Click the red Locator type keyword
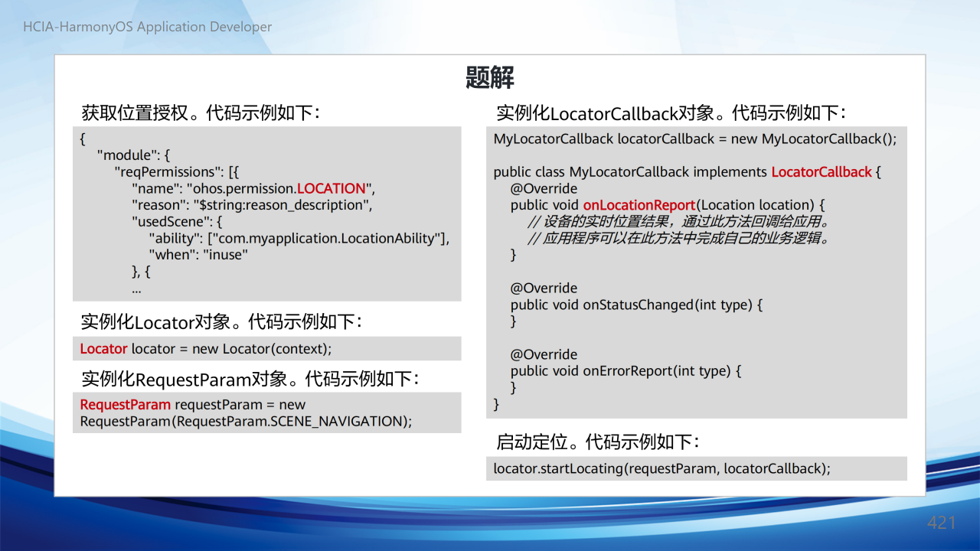The height and width of the screenshot is (551, 980). (x=103, y=349)
